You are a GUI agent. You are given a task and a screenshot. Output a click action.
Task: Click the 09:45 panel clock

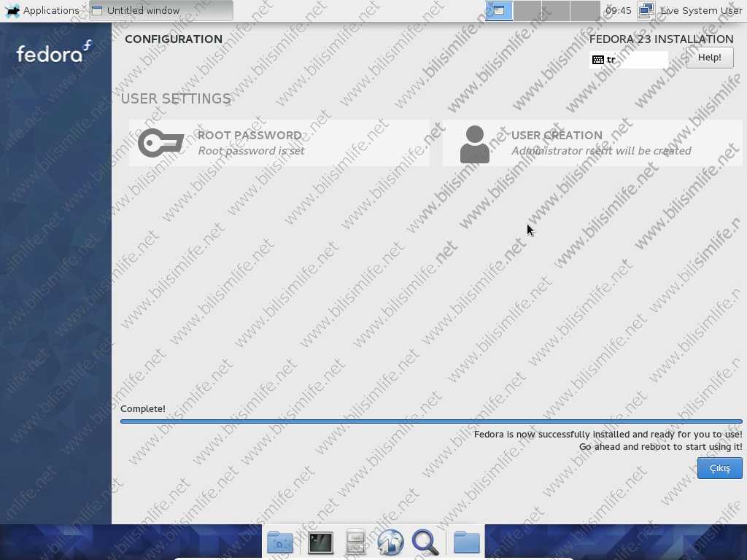618,10
